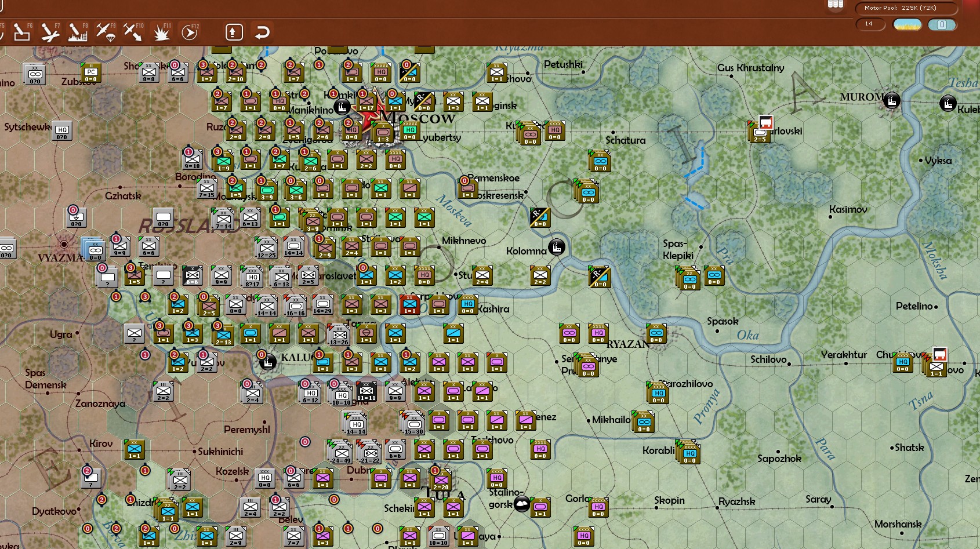Select the 2=13 Soviet unit
This screenshot has height=549, width=980.
(223, 335)
